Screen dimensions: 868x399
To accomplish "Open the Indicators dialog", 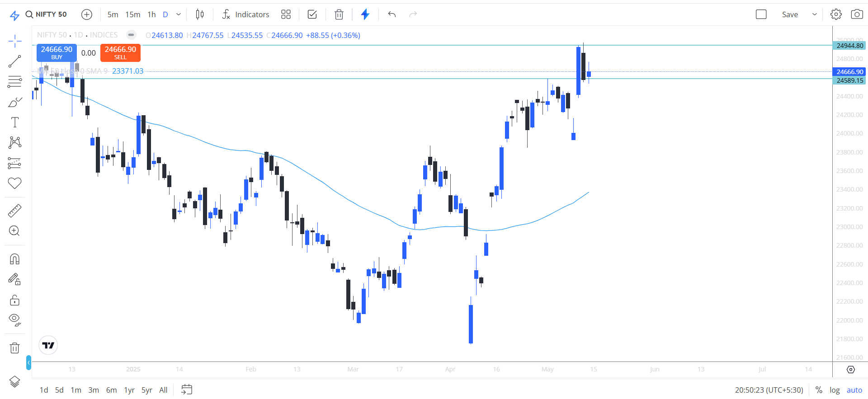I will coord(245,14).
